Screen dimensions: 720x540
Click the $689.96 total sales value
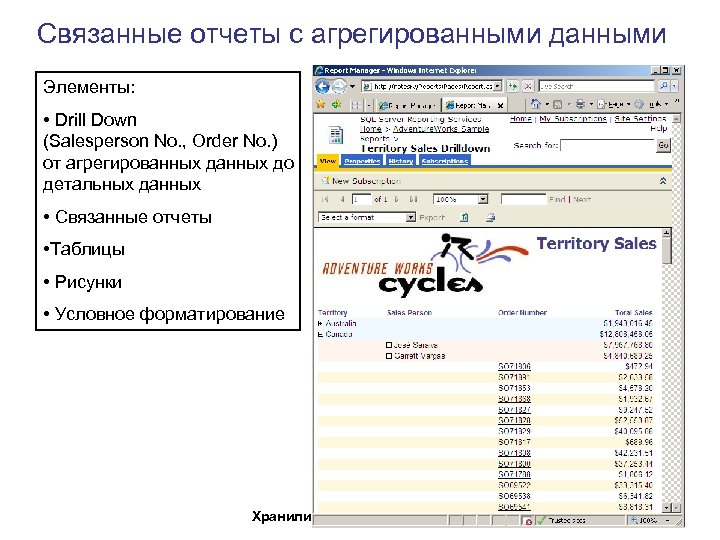point(639,442)
